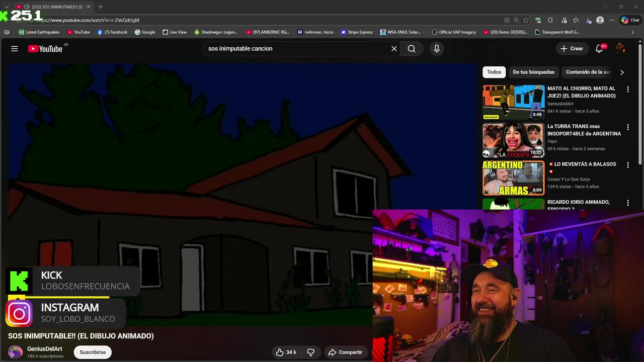Open the Transparent Wolf bookmark
The width and height of the screenshot is (644, 362).
pos(557,32)
